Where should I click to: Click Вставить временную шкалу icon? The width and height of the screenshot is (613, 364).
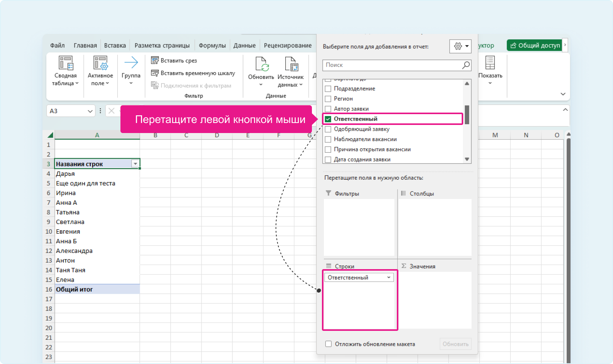point(155,73)
